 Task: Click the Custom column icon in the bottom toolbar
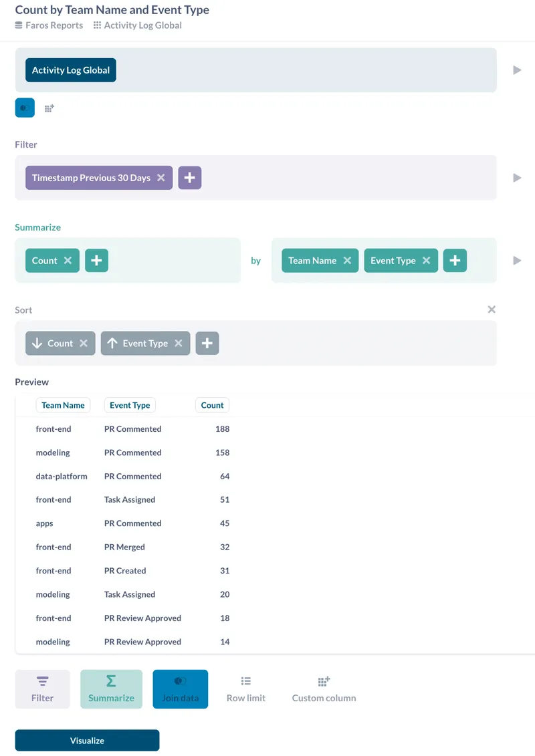click(x=324, y=688)
